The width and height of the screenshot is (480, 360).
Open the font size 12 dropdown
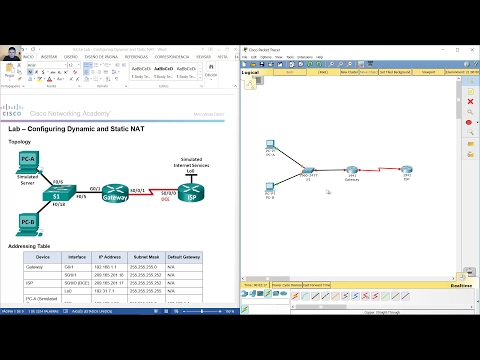(x=79, y=65)
